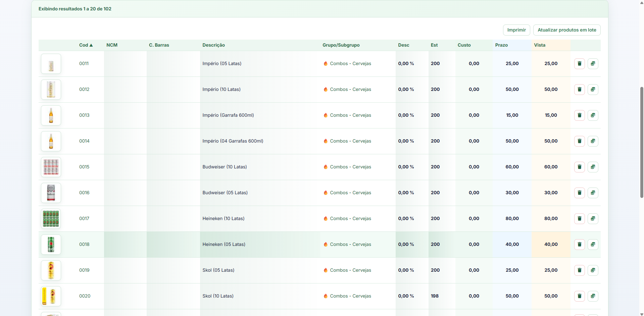Image resolution: width=644 pixels, height=316 pixels.
Task: Sort table by Cod column
Action: point(86,45)
